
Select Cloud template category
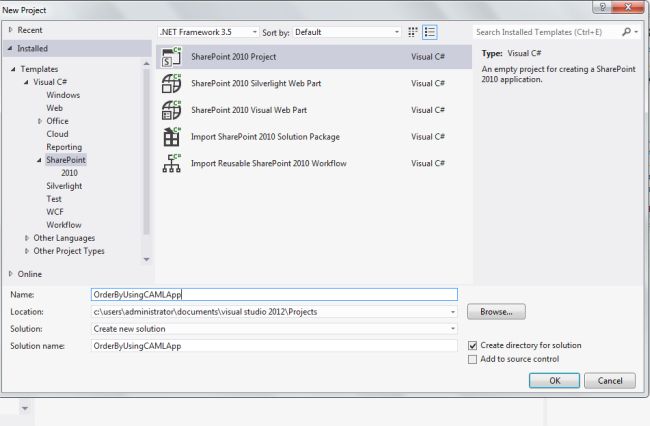[57, 134]
